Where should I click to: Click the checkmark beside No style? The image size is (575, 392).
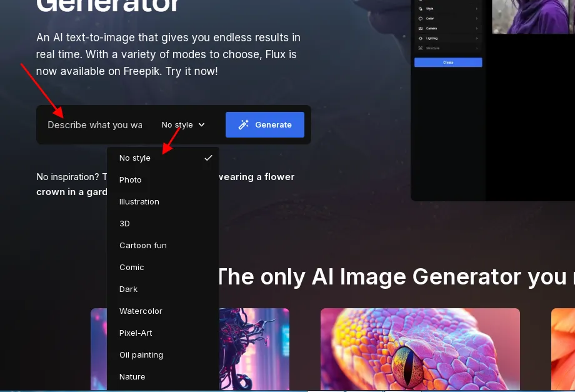point(208,158)
